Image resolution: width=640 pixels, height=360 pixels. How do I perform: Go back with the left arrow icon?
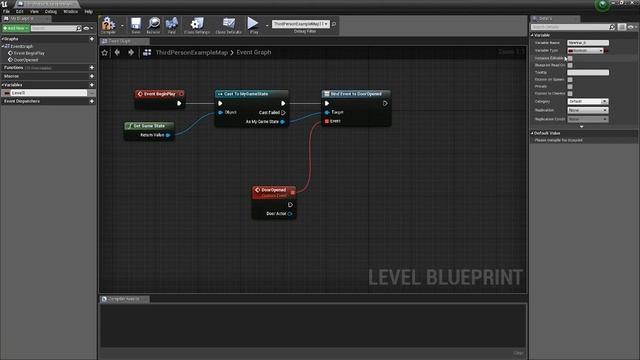click(118, 52)
